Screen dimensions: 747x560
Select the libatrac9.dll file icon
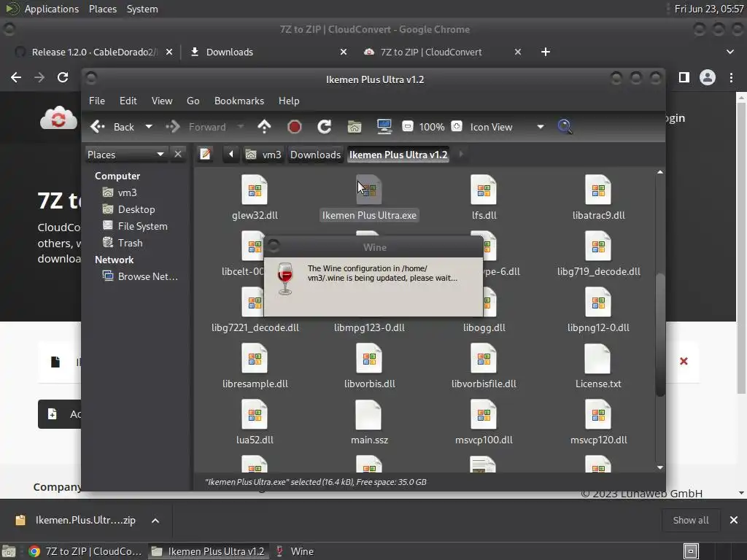pyautogui.click(x=598, y=190)
